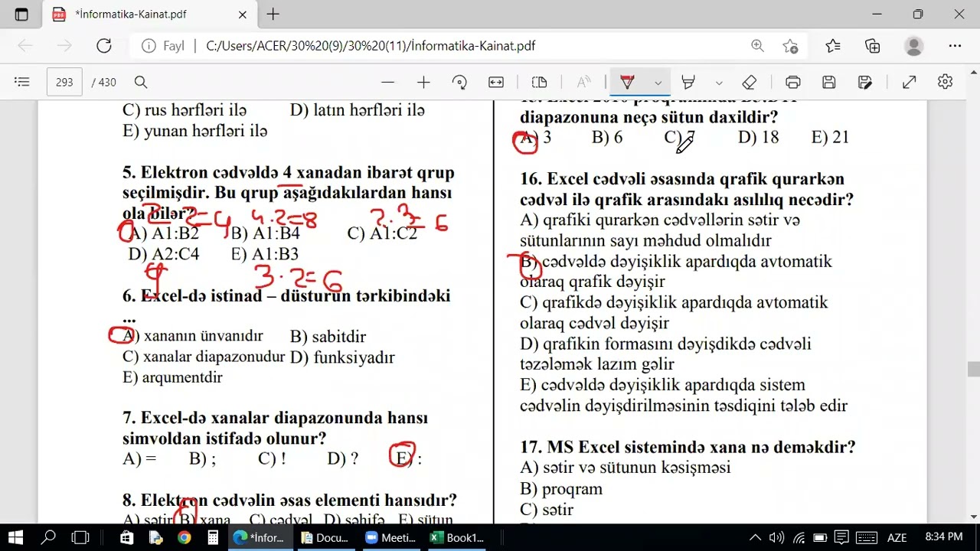Open the volume control in system tray
This screenshot has height=551, width=980.
coord(776,537)
